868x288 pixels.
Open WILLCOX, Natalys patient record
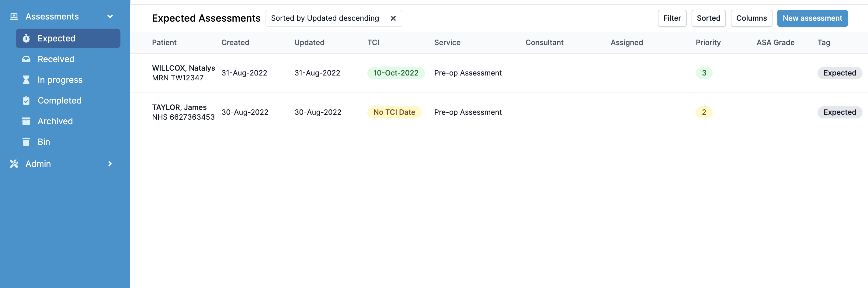click(183, 68)
